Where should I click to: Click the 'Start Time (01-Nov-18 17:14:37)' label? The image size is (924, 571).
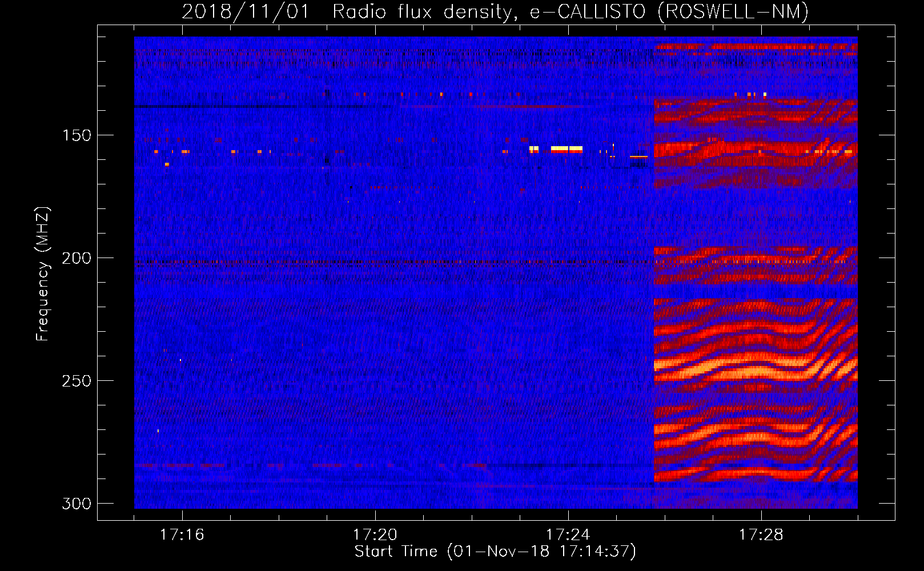pos(495,552)
